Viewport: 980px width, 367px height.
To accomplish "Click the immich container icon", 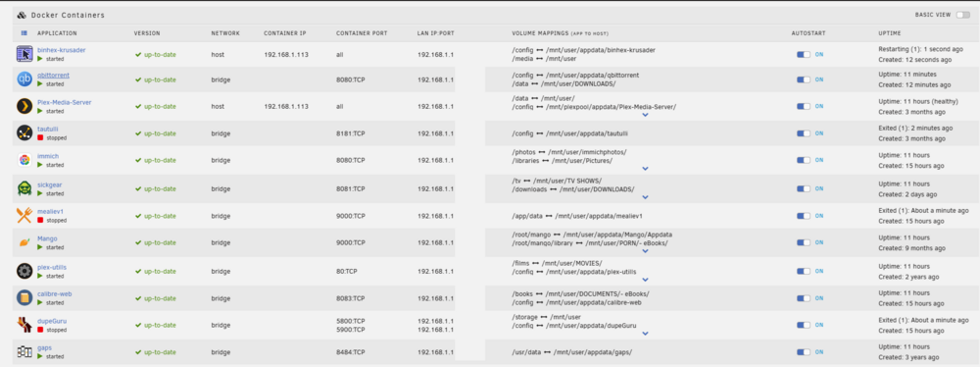I will pos(24,160).
